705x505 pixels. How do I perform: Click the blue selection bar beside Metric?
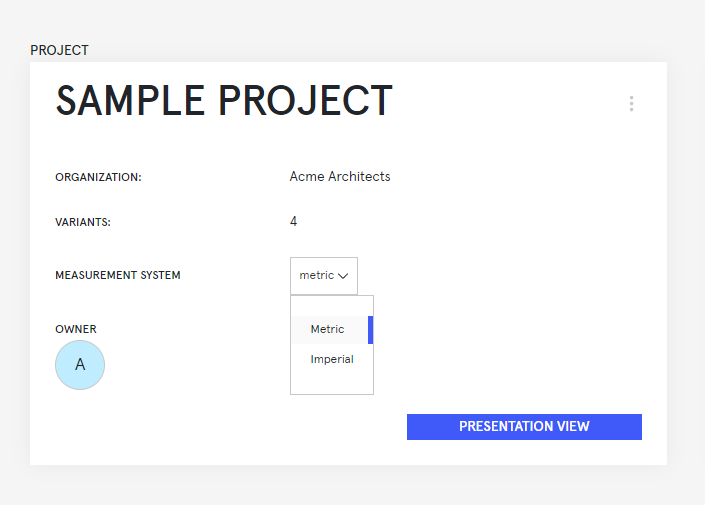370,330
